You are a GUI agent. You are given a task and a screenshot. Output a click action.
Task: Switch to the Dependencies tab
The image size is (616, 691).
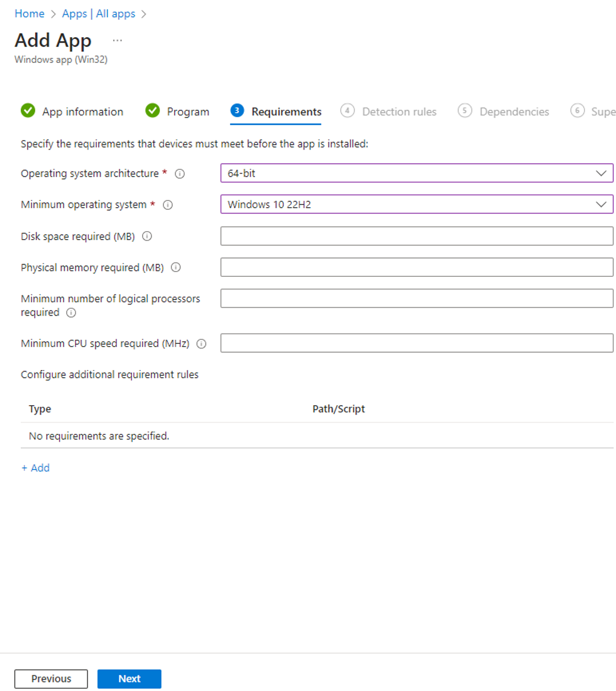tap(514, 111)
